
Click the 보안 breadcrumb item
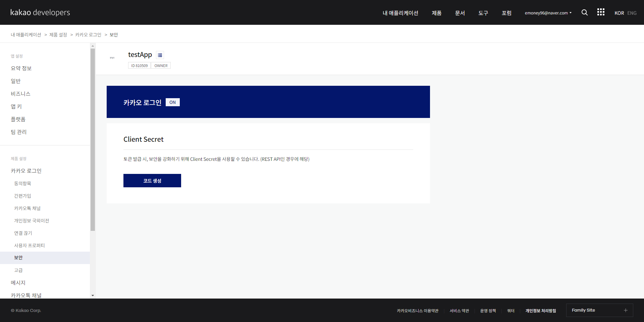tap(114, 35)
